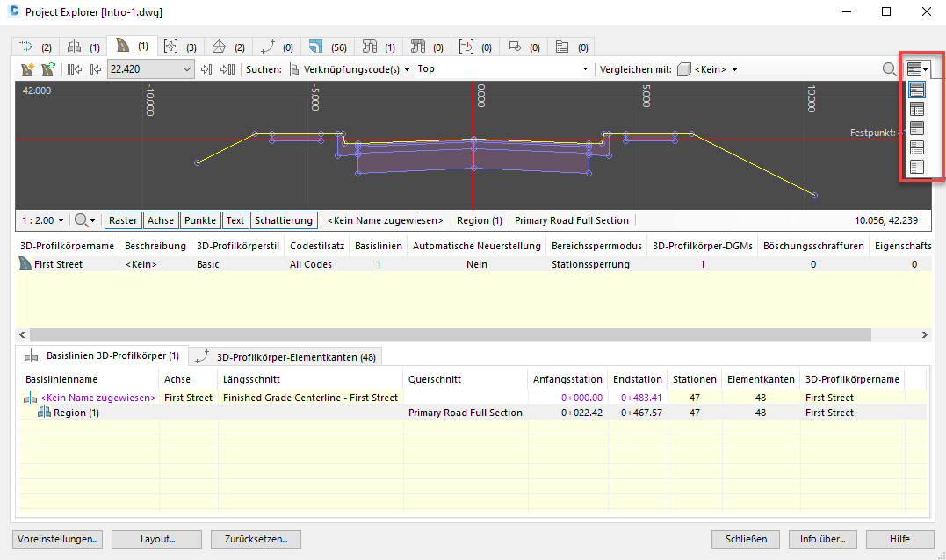Go to first station icon
The height and width of the screenshot is (560, 946).
tap(74, 69)
